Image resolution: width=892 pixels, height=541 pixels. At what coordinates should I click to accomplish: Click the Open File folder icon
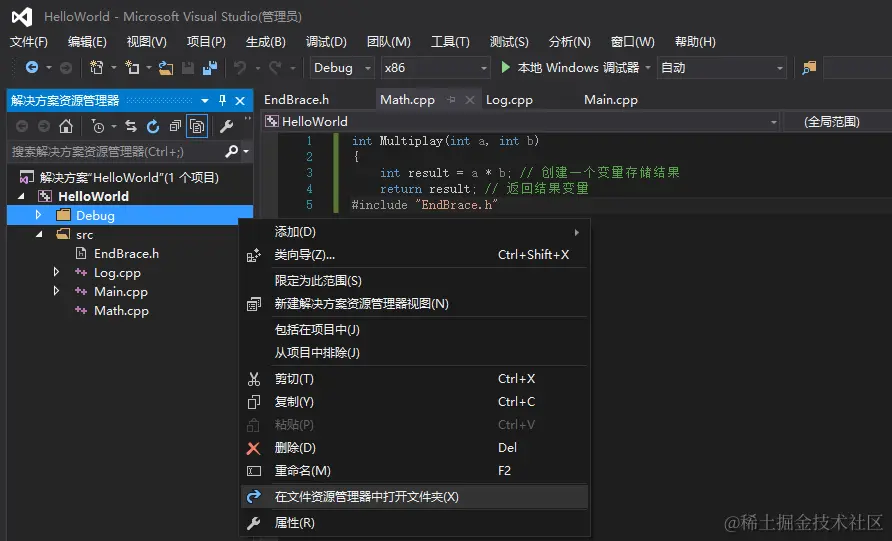coord(166,68)
